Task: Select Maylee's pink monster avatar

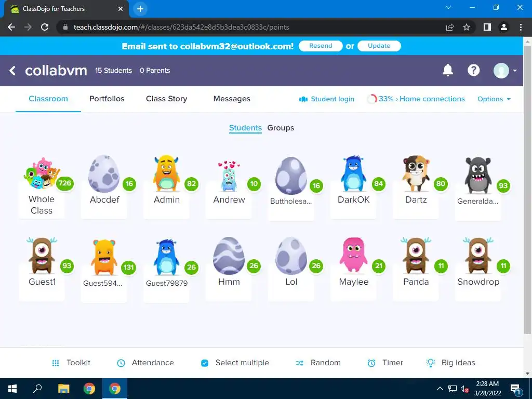Action: (353, 255)
